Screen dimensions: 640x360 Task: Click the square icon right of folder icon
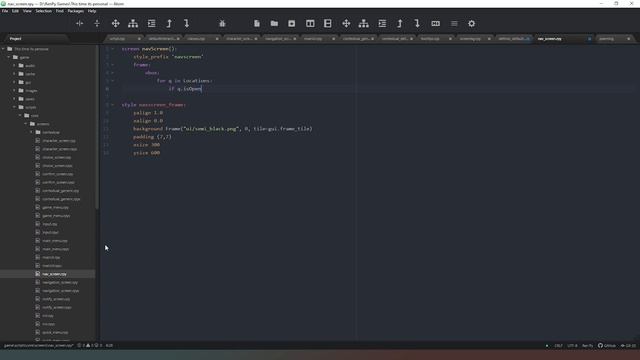click(x=291, y=24)
